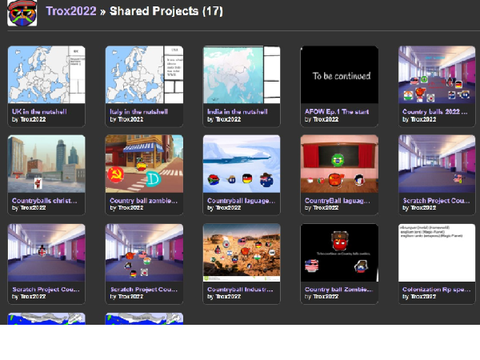Viewport: 480px width, 360px height.
Task: Click the author link under AFOW Ep.1 The start
Action: (x=326, y=119)
